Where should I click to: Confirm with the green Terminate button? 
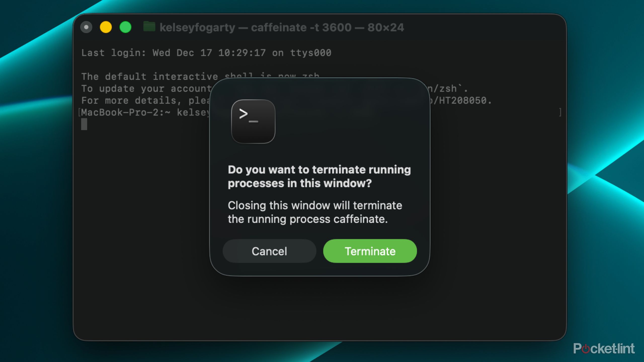pos(370,251)
